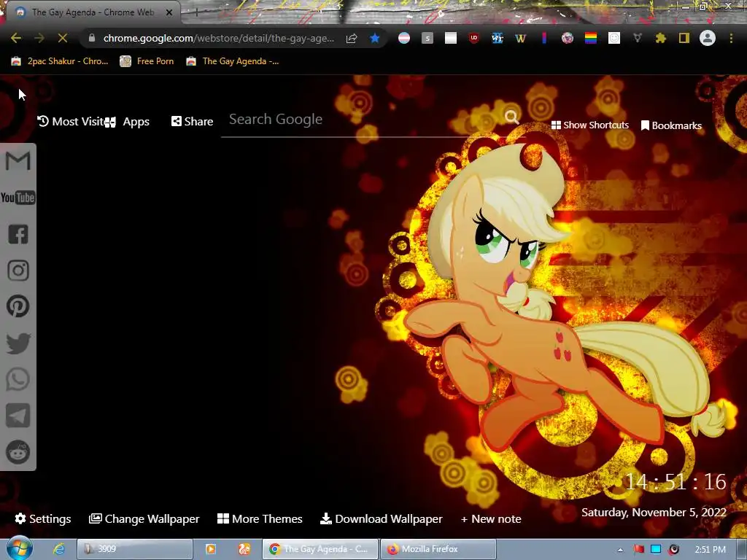Viewport: 747px width, 560px height.
Task: Click the search magnifier icon
Action: pos(512,117)
